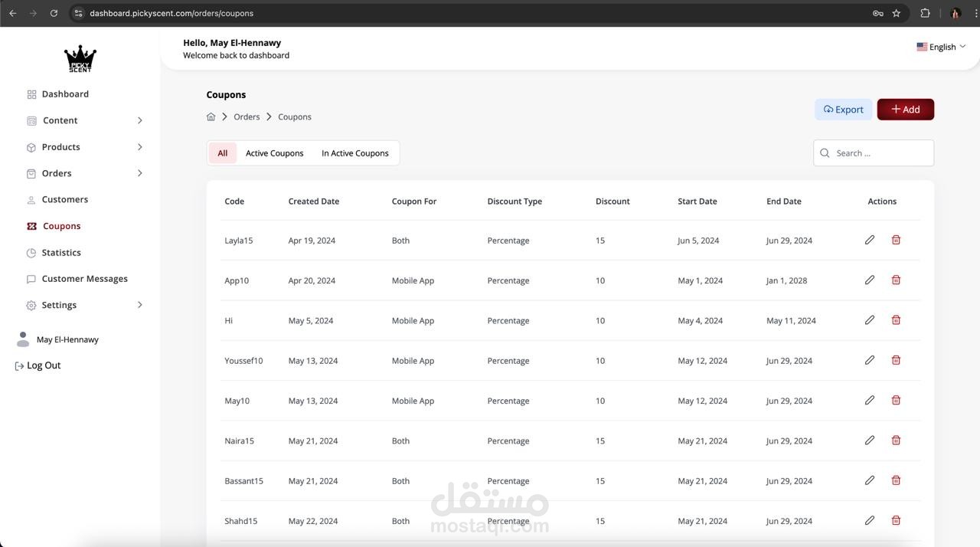Click the Apr 20, 2024 created date

click(x=312, y=280)
